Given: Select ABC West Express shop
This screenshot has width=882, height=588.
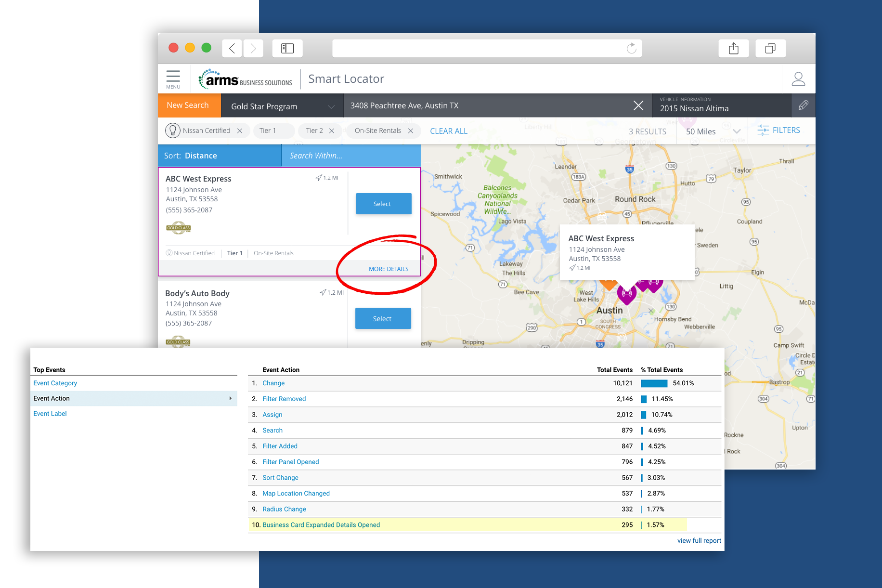Looking at the screenshot, I should coord(383,204).
